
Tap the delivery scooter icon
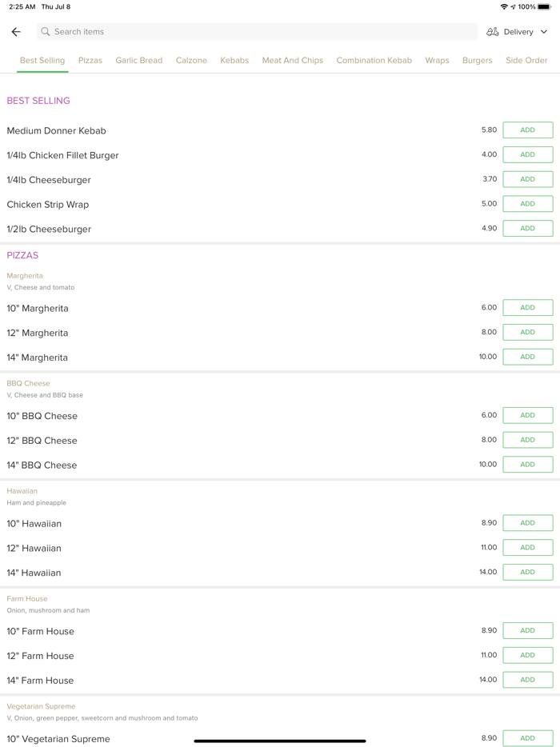pyautogui.click(x=493, y=32)
